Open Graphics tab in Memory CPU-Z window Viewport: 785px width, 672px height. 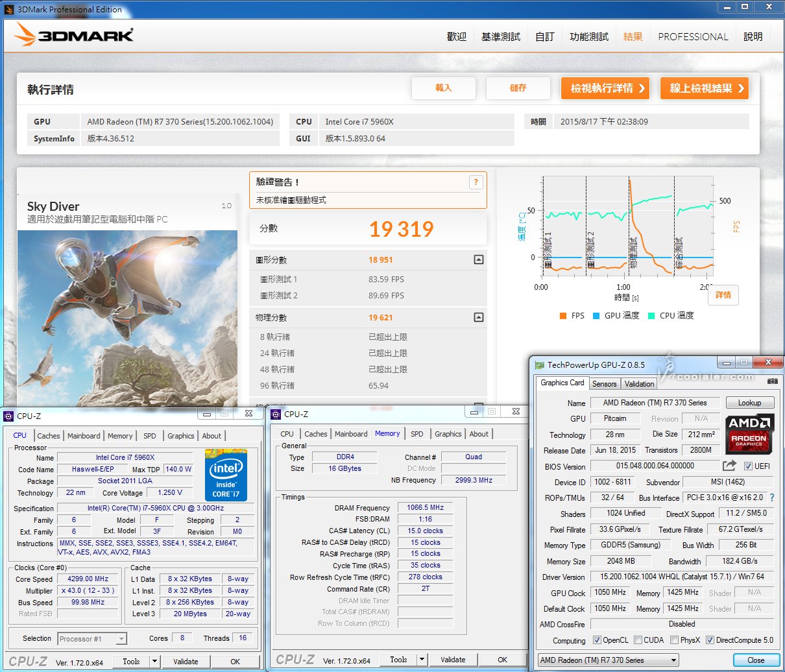point(448,434)
